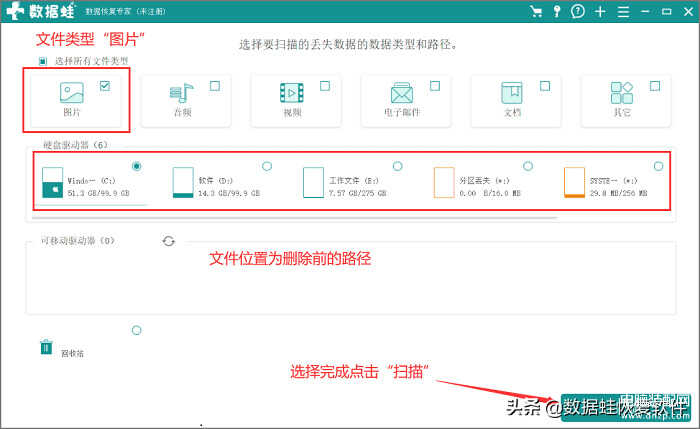Click the 14.3 GB/99.9 GB capacity text
700x429 pixels.
229,193
